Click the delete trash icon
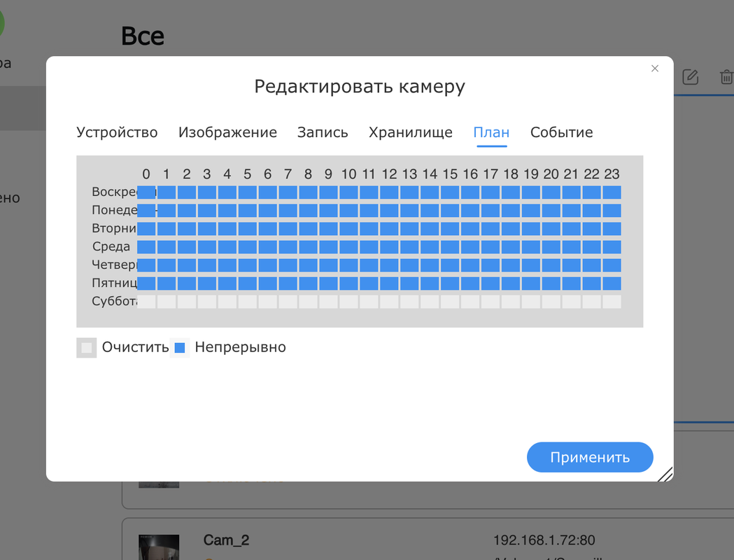734x560 pixels. pos(726,77)
